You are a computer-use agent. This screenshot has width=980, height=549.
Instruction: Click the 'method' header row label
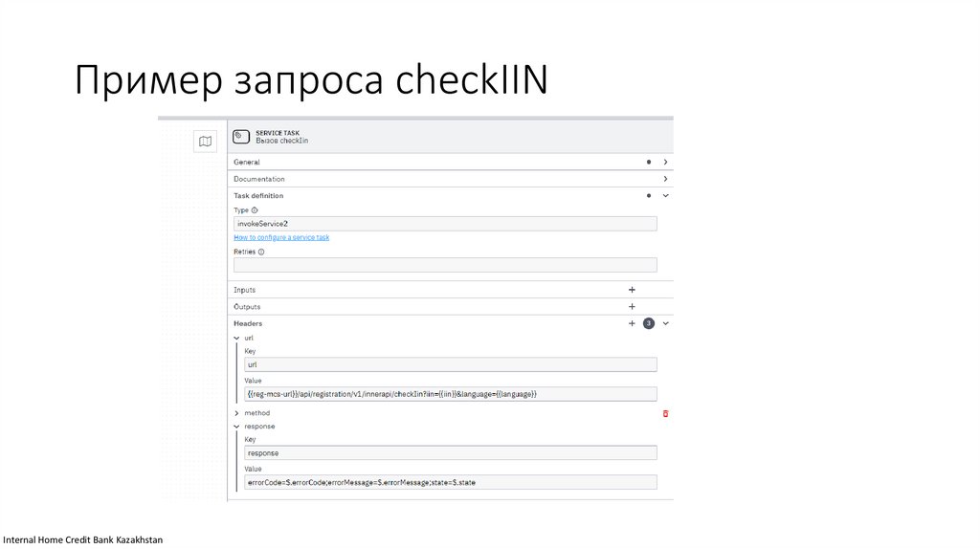pos(256,413)
